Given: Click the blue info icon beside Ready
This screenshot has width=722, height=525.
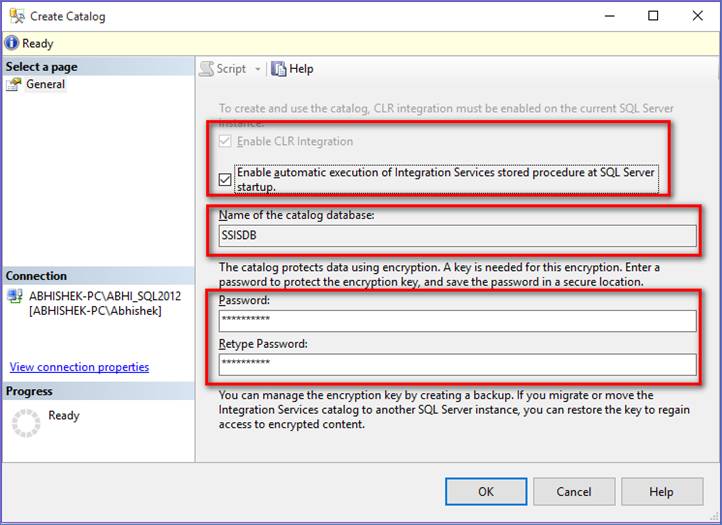Looking at the screenshot, I should pyautogui.click(x=11, y=43).
